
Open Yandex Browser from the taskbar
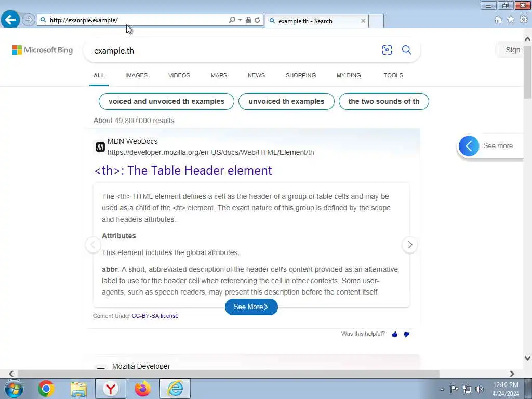111,389
